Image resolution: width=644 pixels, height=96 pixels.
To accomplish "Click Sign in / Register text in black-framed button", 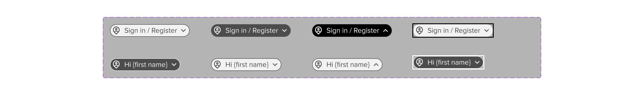I will [453, 31].
